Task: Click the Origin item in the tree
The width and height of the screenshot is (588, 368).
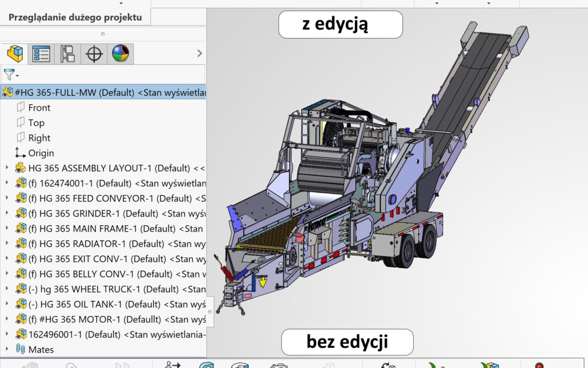Action: tap(41, 153)
